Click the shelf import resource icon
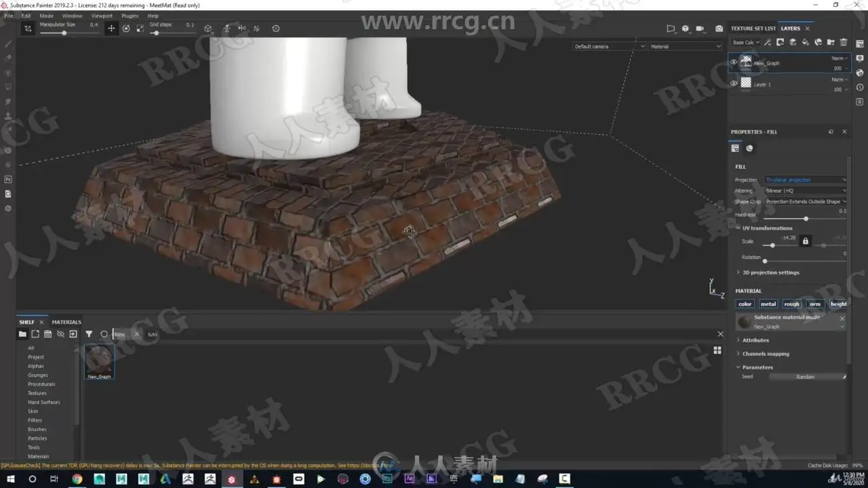The height and width of the screenshot is (488, 868). point(73,334)
